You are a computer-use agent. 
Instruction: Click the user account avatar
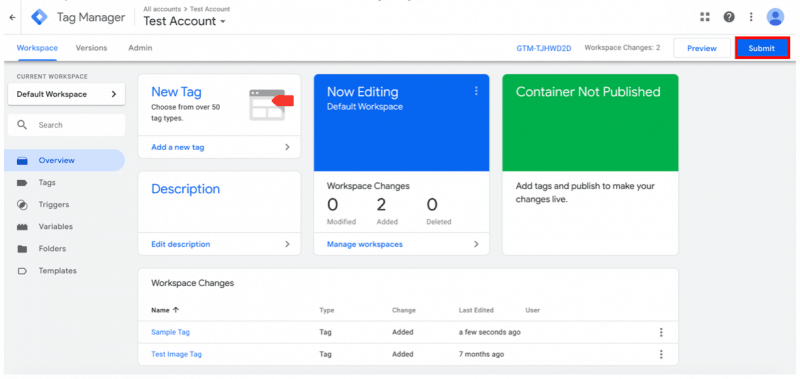pos(775,17)
